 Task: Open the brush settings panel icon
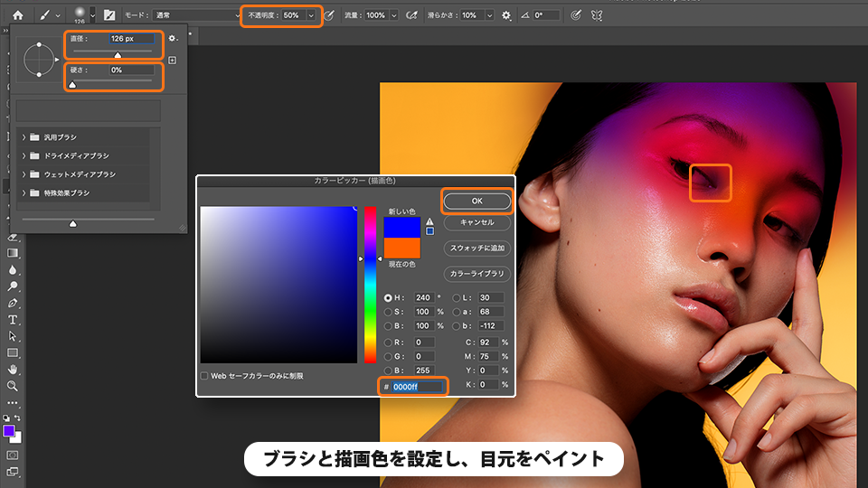(x=109, y=15)
